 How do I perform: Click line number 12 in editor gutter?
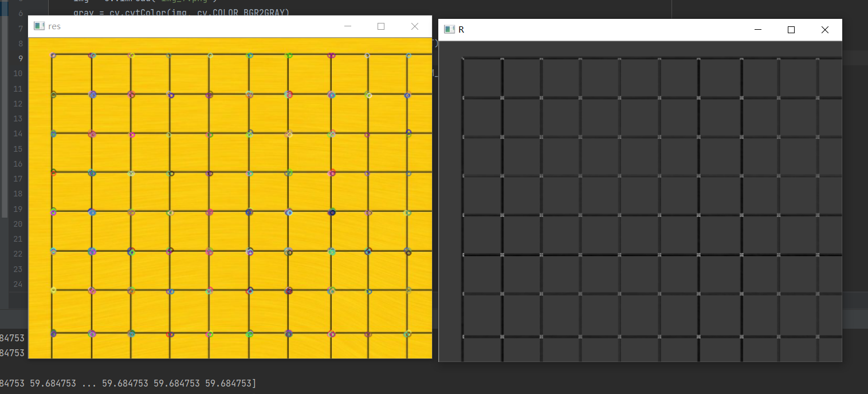pyautogui.click(x=17, y=104)
